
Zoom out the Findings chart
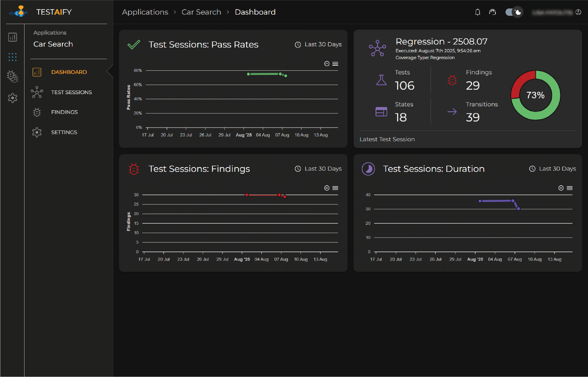[327, 188]
